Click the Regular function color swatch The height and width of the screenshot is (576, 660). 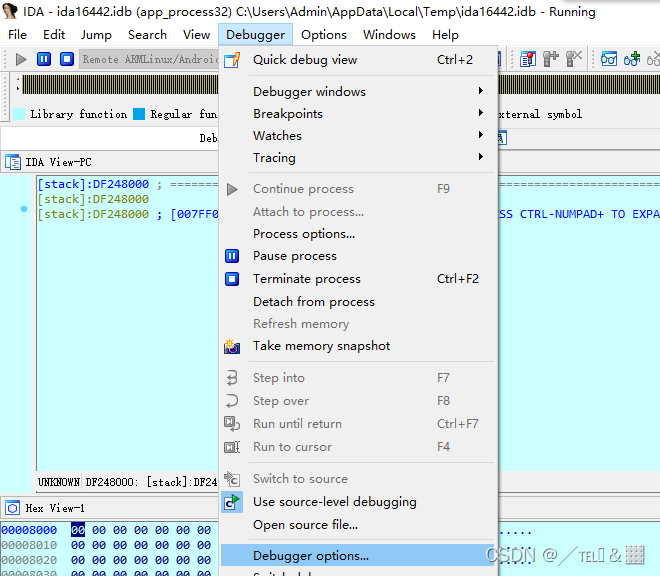(x=139, y=114)
